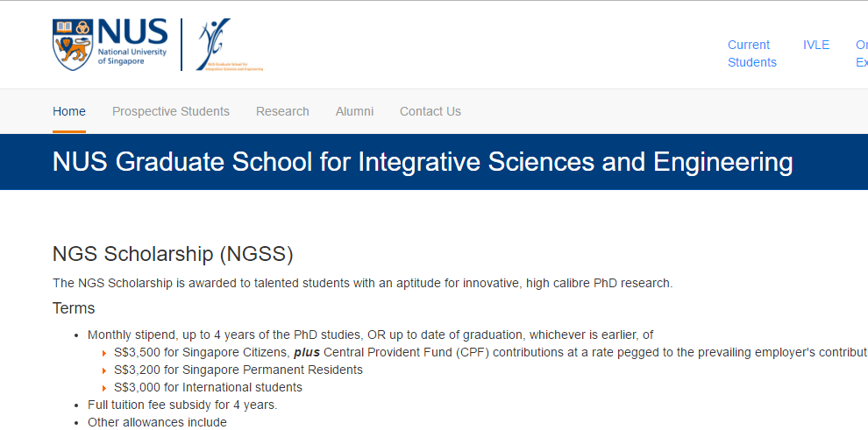The width and height of the screenshot is (868, 430).
Task: Click the orange arrow beside S$3,500 line
Action: coord(104,353)
